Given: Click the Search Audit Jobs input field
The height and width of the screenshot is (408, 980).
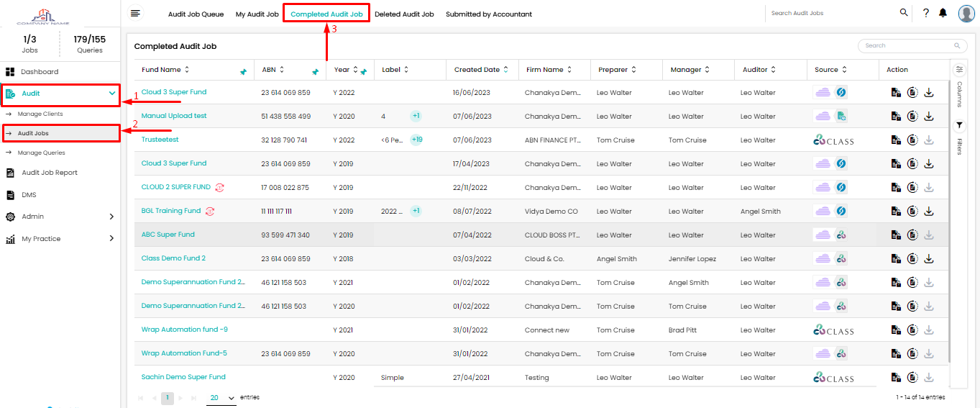Looking at the screenshot, I should point(830,13).
